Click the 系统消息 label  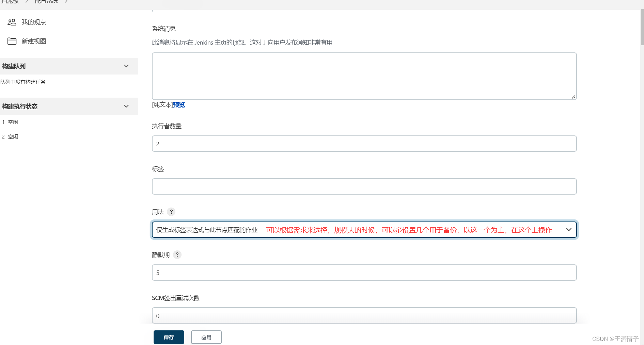click(164, 29)
